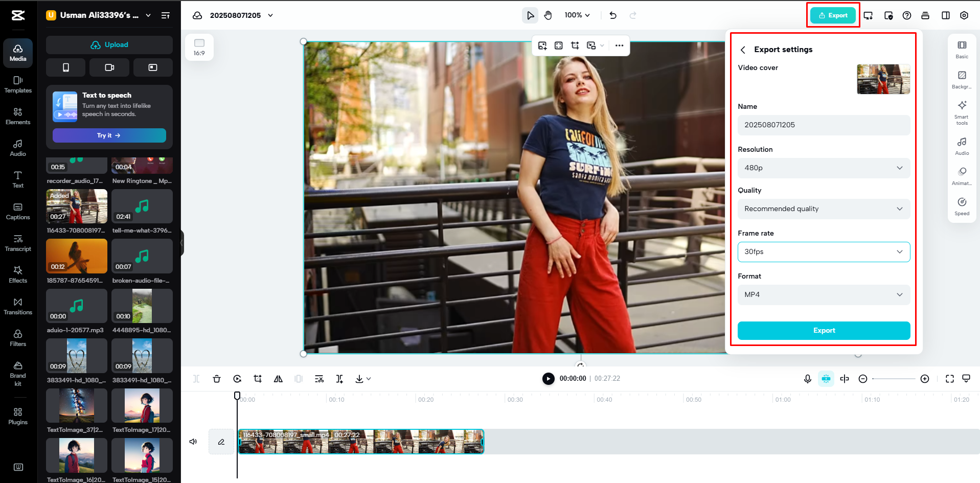Open the Effects panel in the left sidebar
The height and width of the screenshot is (483, 980).
click(18, 275)
